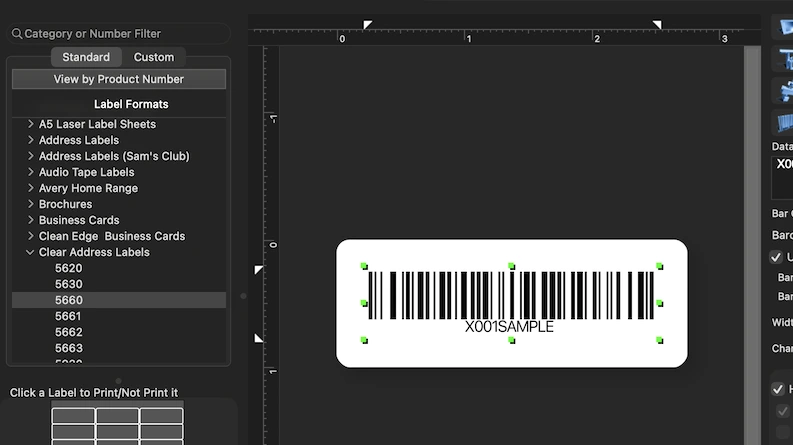Click the upper margin marker on the vertical ruler
Screen dimensions: 793x445
click(x=258, y=270)
